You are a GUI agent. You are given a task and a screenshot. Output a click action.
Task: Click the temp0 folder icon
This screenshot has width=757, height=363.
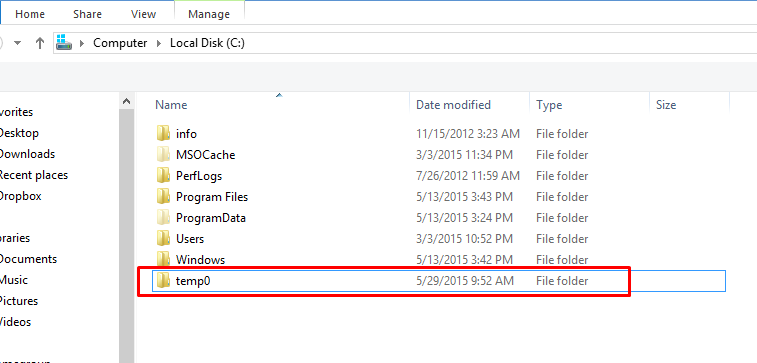(x=164, y=280)
